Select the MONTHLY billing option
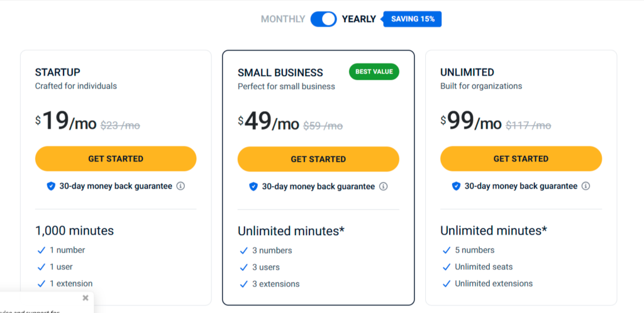Viewport: 644px width, 313px height. pyautogui.click(x=283, y=19)
